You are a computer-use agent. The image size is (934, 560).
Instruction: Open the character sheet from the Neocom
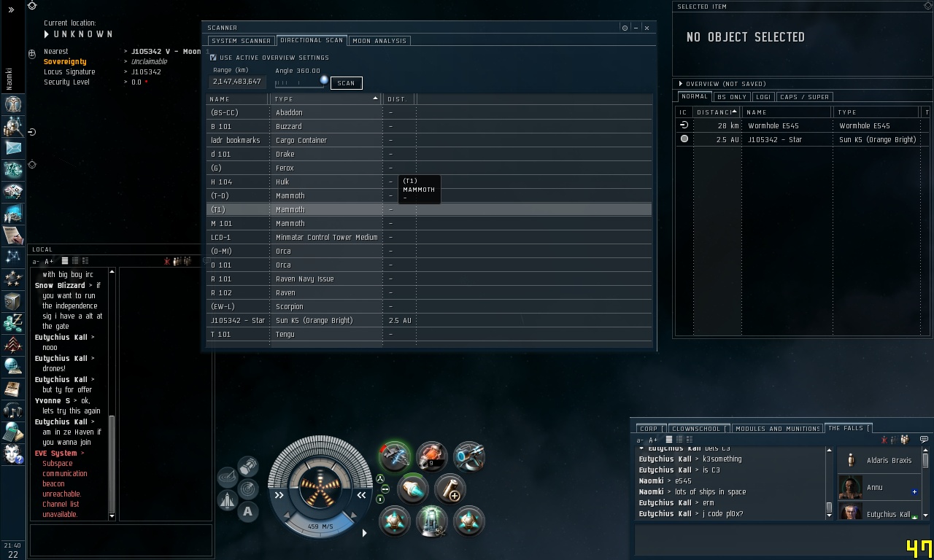pyautogui.click(x=13, y=104)
